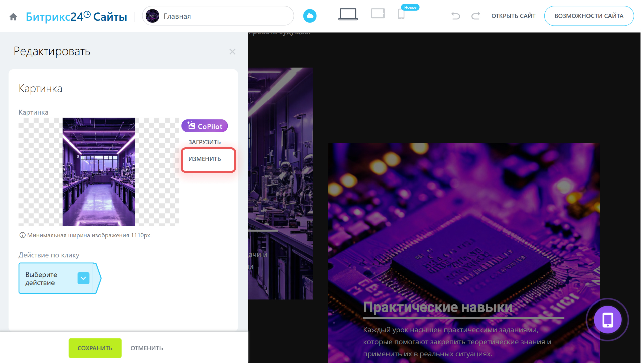Expand the Выберите действие dropdown arrow
The width and height of the screenshot is (644, 363).
pyautogui.click(x=83, y=278)
